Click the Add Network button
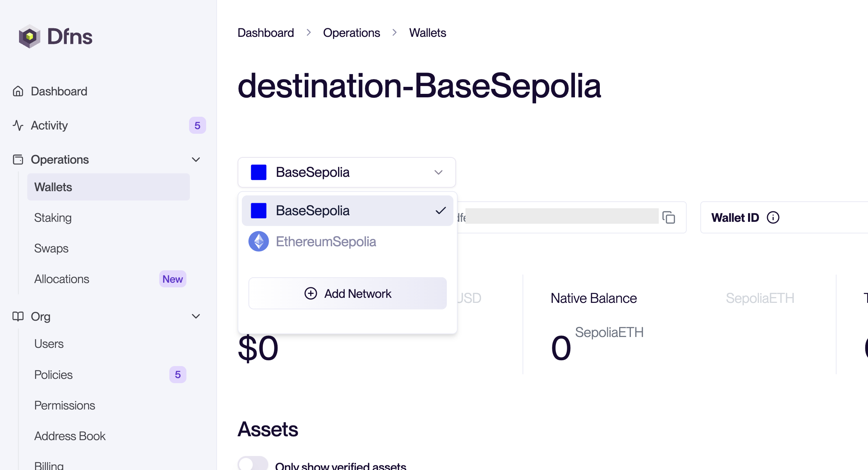Screen dimensions: 868x470 point(347,294)
